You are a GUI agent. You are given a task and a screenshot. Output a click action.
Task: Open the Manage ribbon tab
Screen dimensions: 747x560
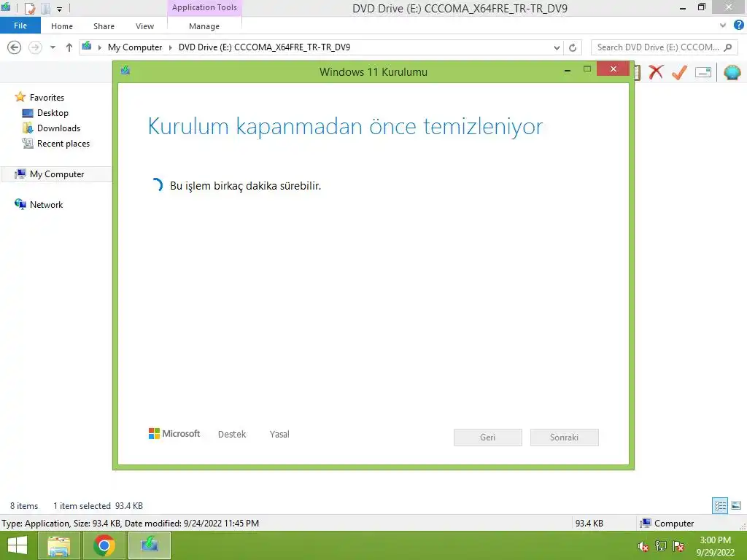204,26
